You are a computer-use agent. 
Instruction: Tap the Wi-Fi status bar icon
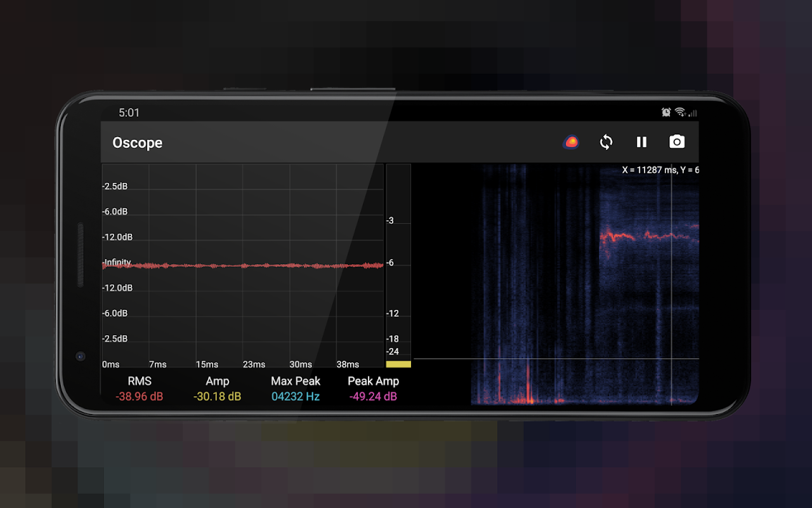pyautogui.click(x=680, y=112)
